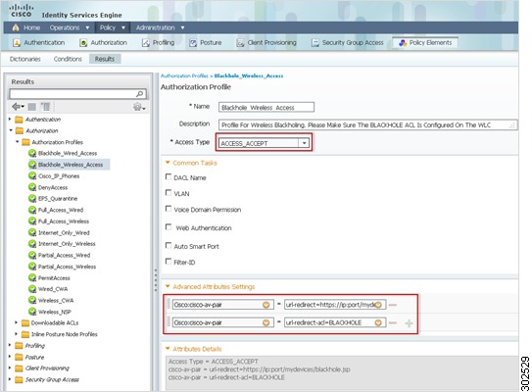Expand the Downloadable ACLs folder
Image resolution: width=532 pixels, height=392 pixels.
[16, 322]
